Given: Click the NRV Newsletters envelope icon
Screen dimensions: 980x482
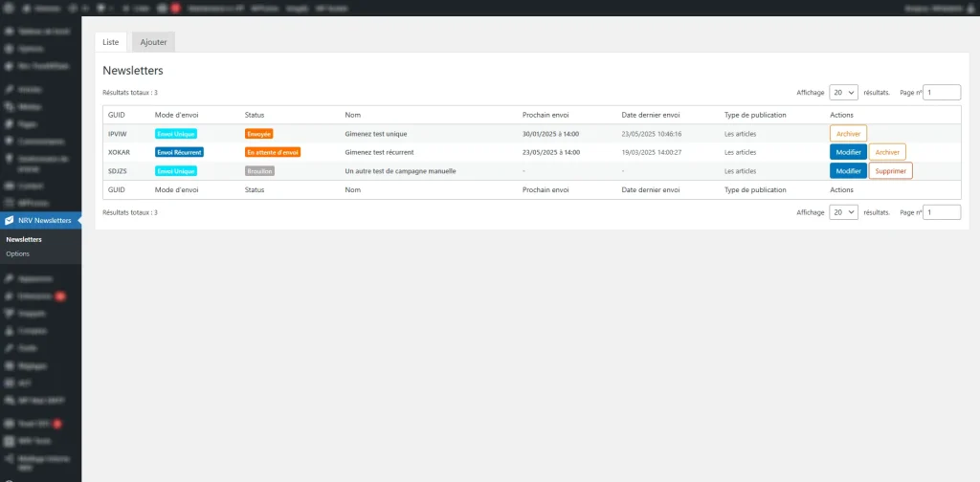Looking at the screenshot, I should (x=10, y=220).
